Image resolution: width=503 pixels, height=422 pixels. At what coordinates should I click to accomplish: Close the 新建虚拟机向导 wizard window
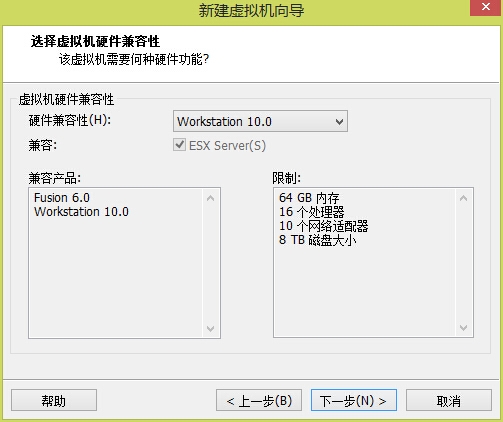486,7
